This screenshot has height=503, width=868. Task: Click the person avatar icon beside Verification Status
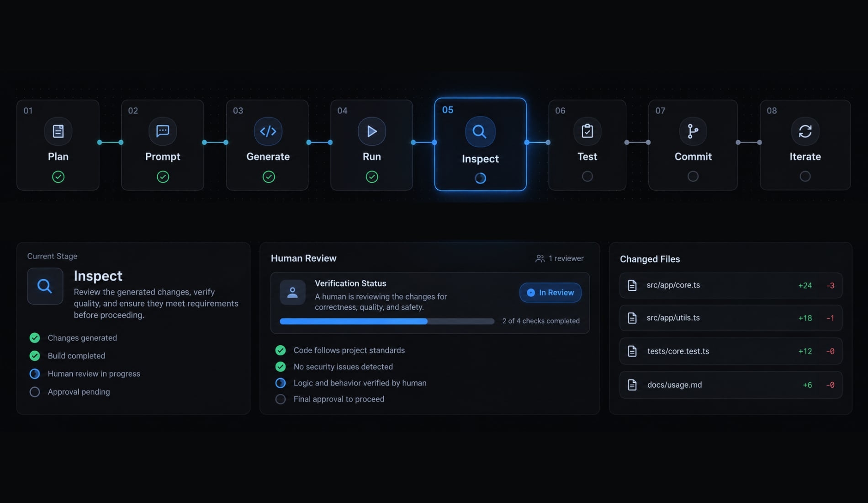pyautogui.click(x=292, y=293)
